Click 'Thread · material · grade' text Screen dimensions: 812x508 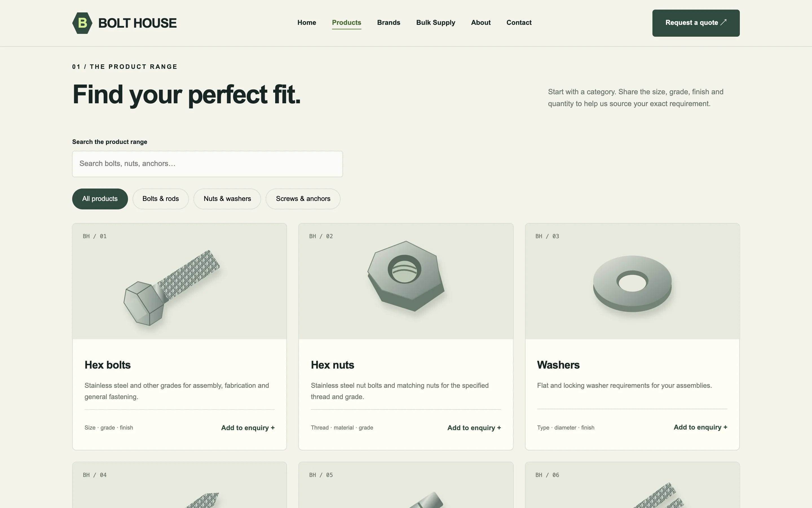click(342, 428)
